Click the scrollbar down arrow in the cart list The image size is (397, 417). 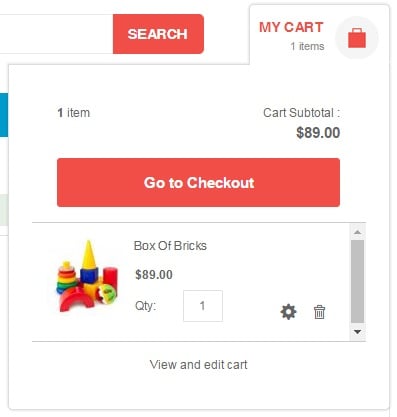coord(358,332)
